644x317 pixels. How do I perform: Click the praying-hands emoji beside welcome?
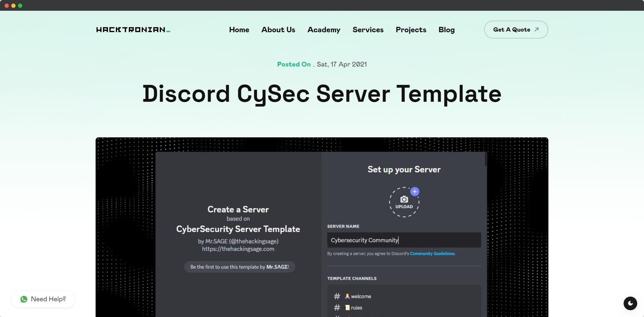coord(347,296)
